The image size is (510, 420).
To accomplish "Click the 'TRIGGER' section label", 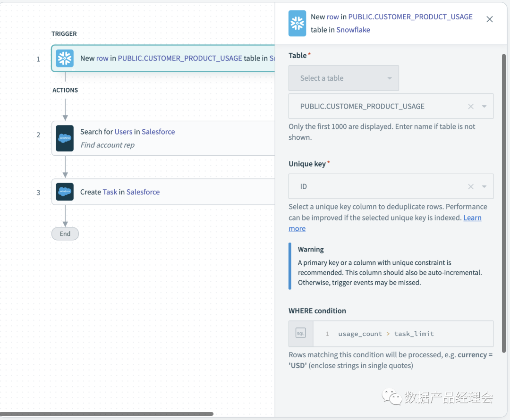I will coord(64,34).
